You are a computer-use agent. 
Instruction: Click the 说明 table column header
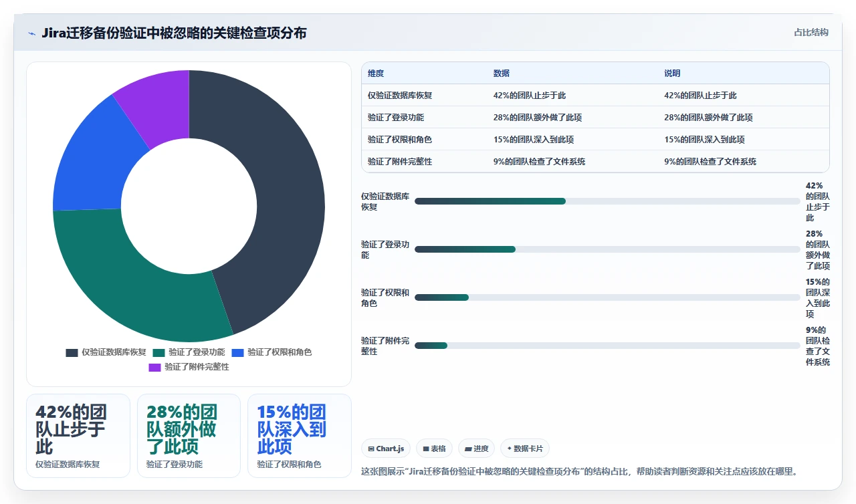pyautogui.click(x=672, y=74)
